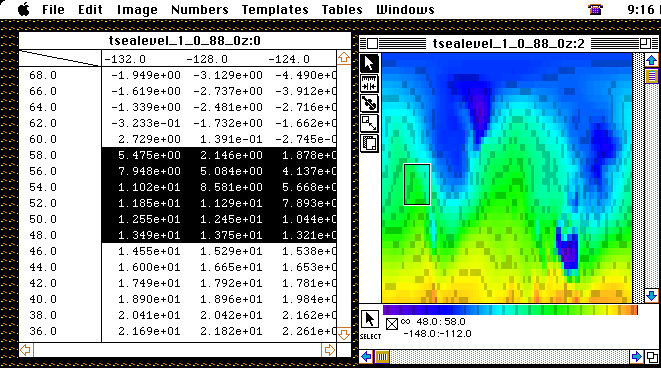Activate the fiddle (violin) palette tool

tap(369, 103)
